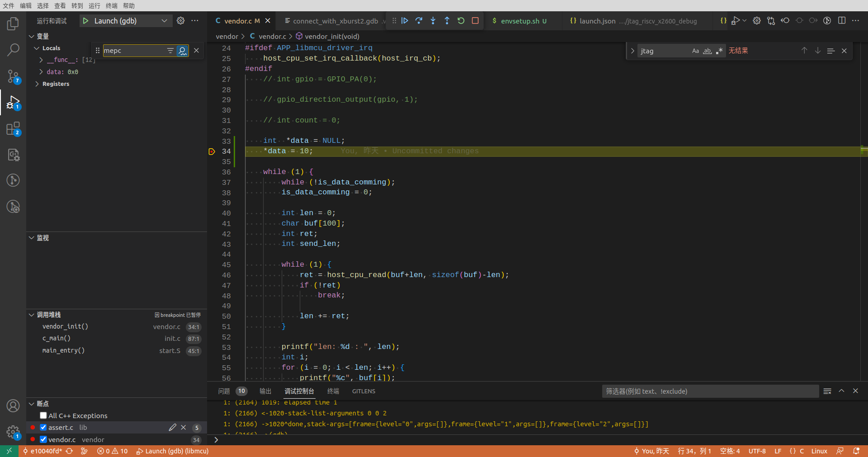Remove the assert.c breakpoint
Screen dimensions: 868x457
[x=184, y=428]
